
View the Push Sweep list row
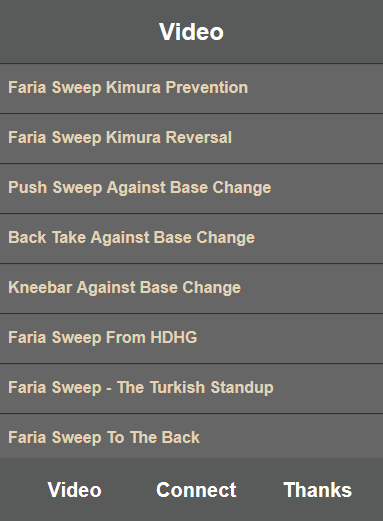(191, 188)
